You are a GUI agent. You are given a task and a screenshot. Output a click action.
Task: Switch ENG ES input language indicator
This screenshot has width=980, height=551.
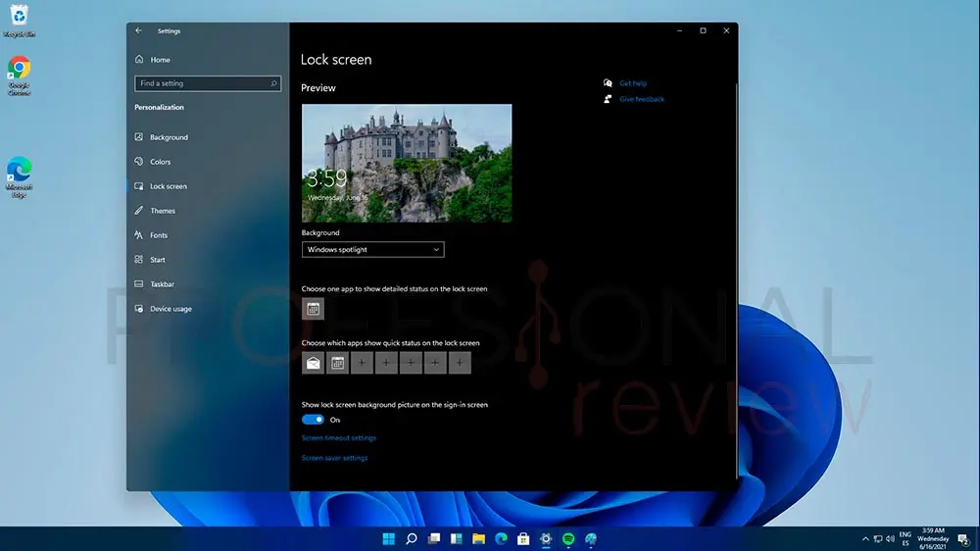point(905,538)
